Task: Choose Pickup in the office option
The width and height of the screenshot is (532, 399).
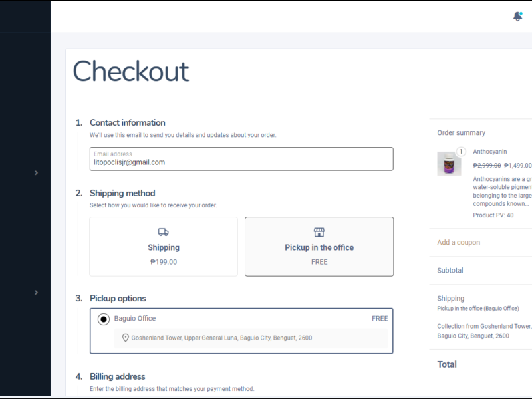Action: pyautogui.click(x=319, y=247)
